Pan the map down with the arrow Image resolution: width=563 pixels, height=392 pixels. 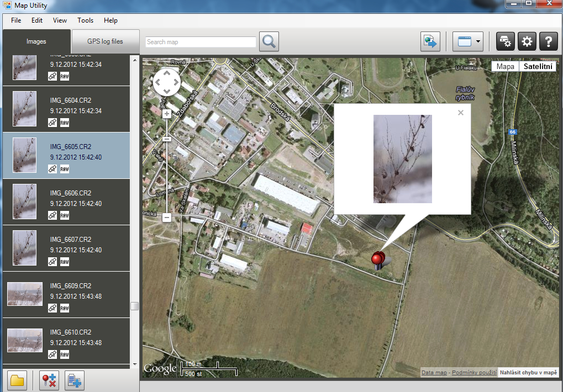pyautogui.click(x=167, y=91)
